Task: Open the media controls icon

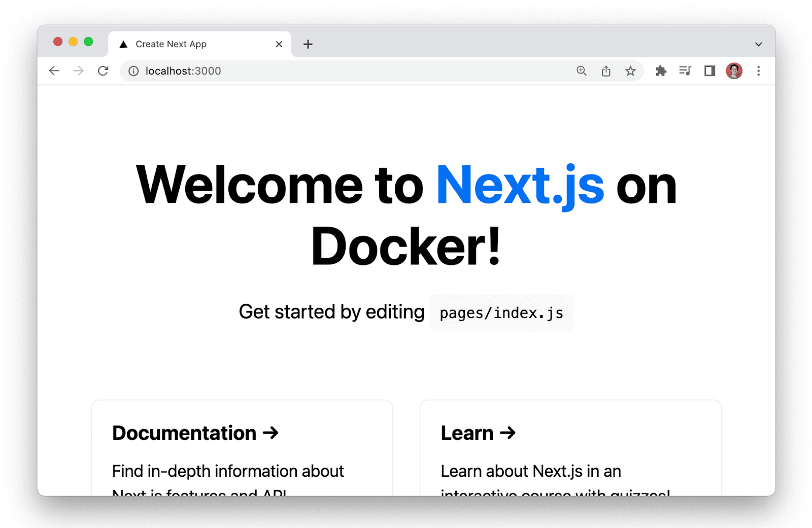Action: coord(685,71)
